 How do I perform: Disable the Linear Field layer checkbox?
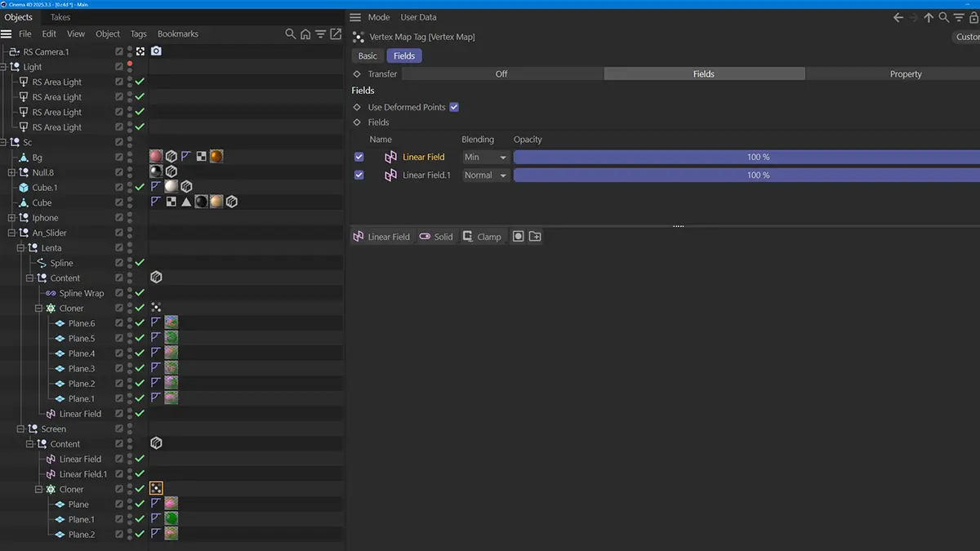359,157
